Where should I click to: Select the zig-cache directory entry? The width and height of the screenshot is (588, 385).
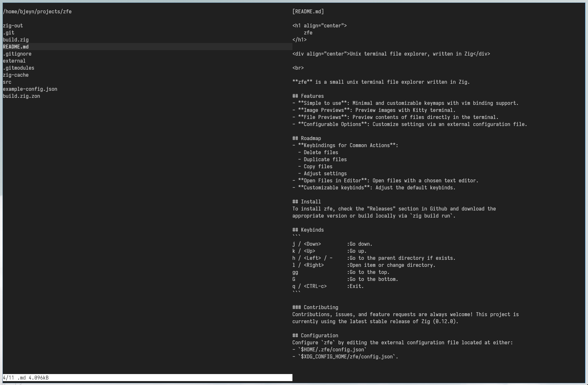point(16,75)
